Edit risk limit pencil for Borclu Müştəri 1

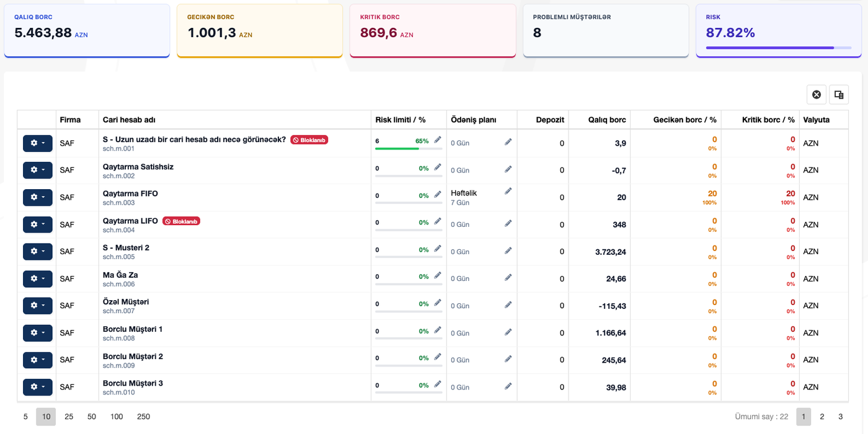(x=438, y=330)
